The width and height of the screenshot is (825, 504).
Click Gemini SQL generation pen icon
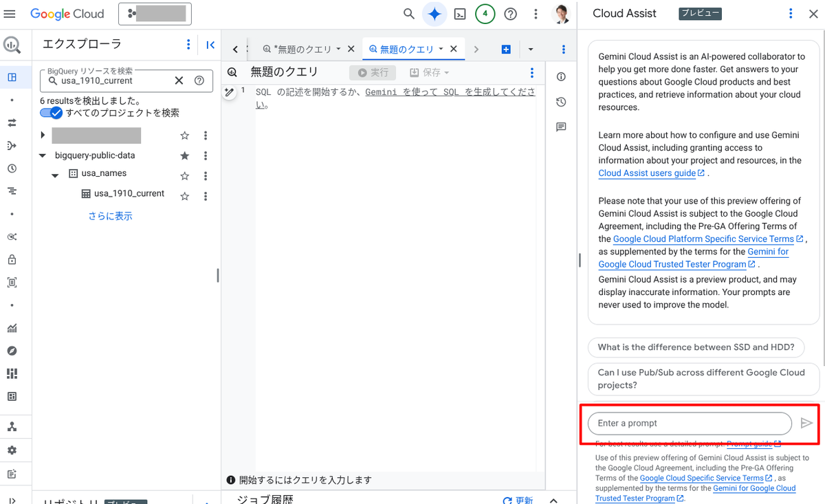230,91
